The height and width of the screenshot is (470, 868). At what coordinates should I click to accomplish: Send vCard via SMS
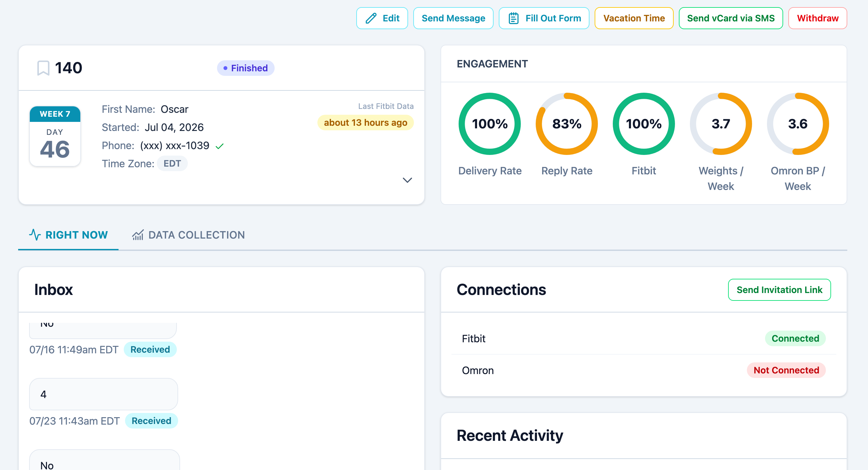point(731,18)
